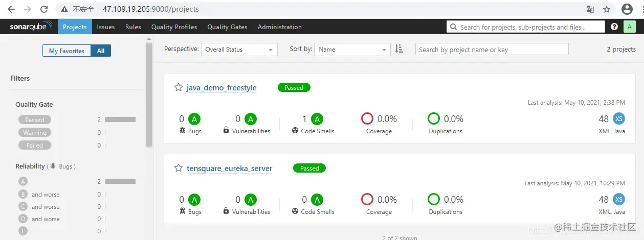644x240 pixels.
Task: Click Coverage red circle of java_demo_freestyle
Action: tap(367, 118)
